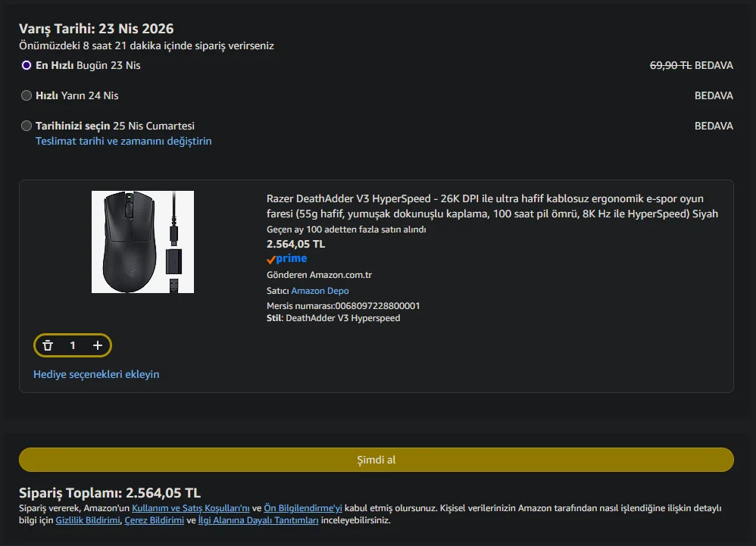The width and height of the screenshot is (756, 546).
Task: Click the Razer DeathAdder V3 HyperSpeed product title
Action: tap(492, 206)
